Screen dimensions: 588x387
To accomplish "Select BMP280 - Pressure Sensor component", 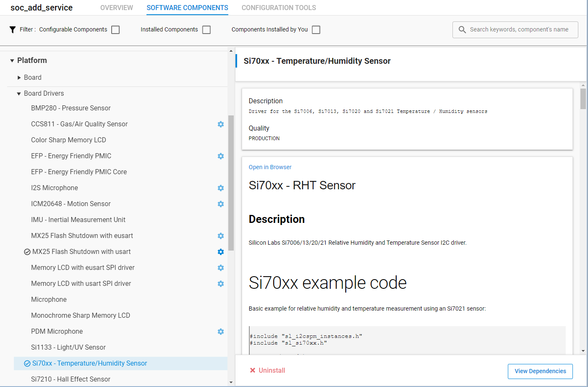I will [71, 108].
